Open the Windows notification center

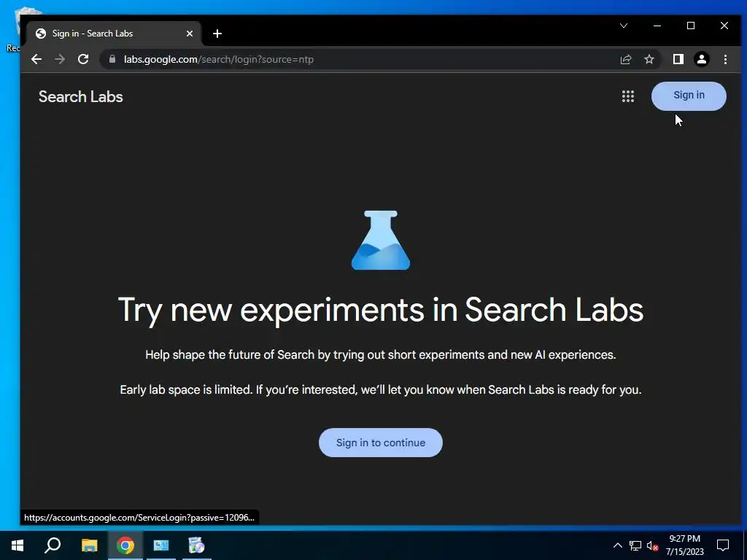pos(723,545)
